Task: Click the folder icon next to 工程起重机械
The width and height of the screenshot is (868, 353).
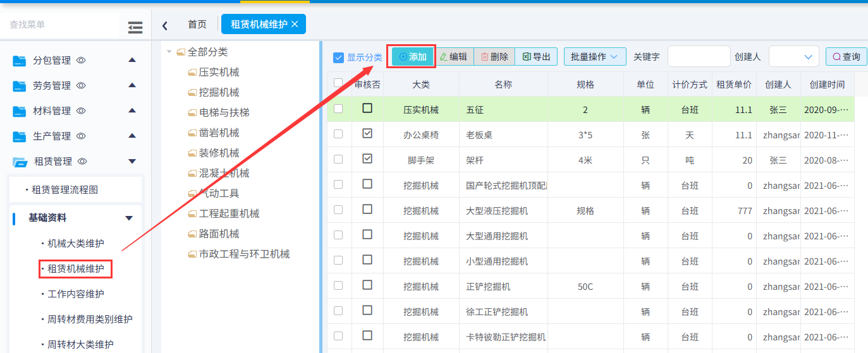Action: 192,214
